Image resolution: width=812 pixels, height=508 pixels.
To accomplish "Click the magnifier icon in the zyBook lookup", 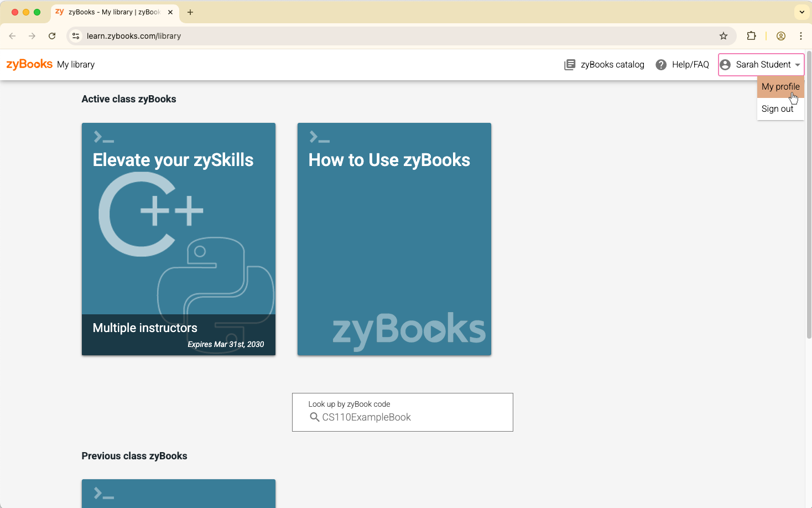I will (314, 417).
